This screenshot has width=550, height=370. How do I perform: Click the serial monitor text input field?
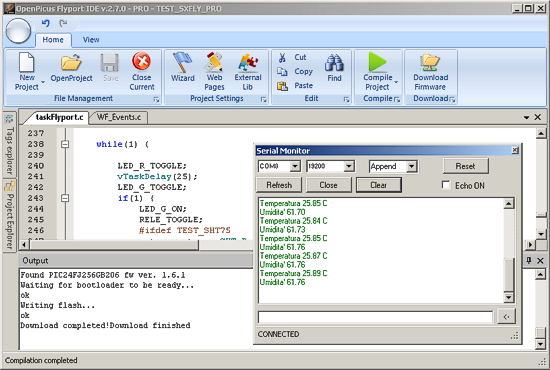pos(376,317)
